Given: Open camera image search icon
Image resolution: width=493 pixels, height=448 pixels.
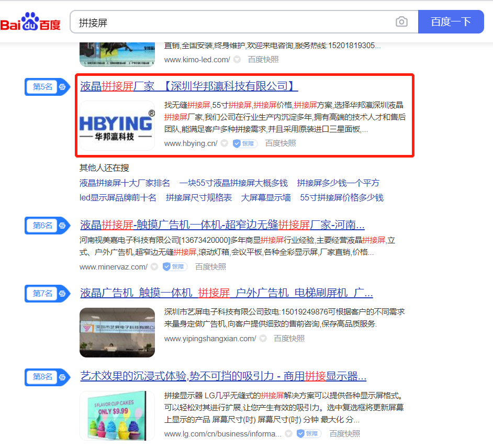Looking at the screenshot, I should tap(401, 21).
